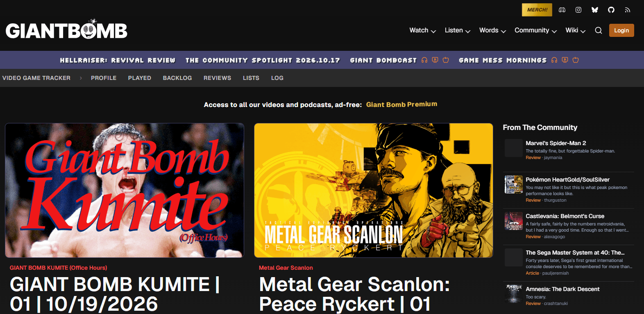This screenshot has width=644, height=314.
Task: Open the Giant Bomb Premium link
Action: (x=401, y=105)
